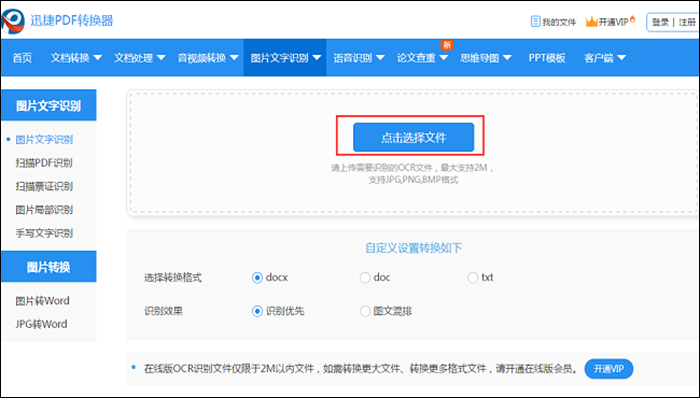Click the 迅捷PDF转换器 logo icon
Viewport: 700px width, 398px height.
coord(12,21)
